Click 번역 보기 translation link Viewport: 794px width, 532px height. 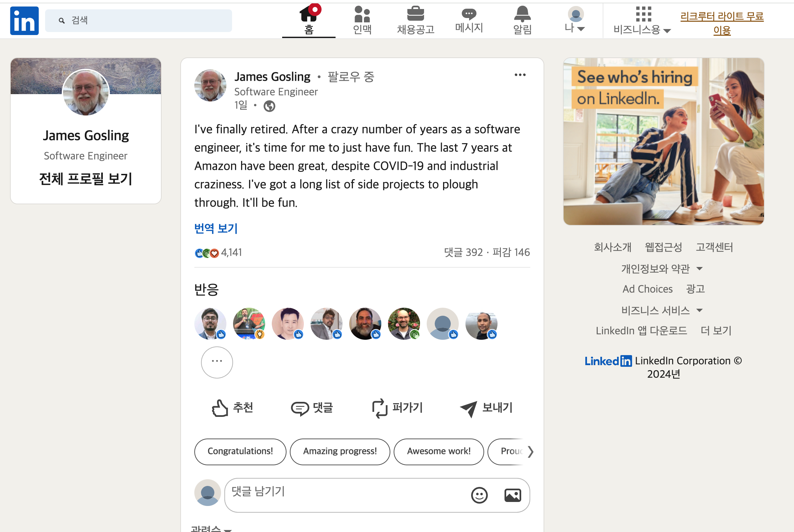pos(216,228)
